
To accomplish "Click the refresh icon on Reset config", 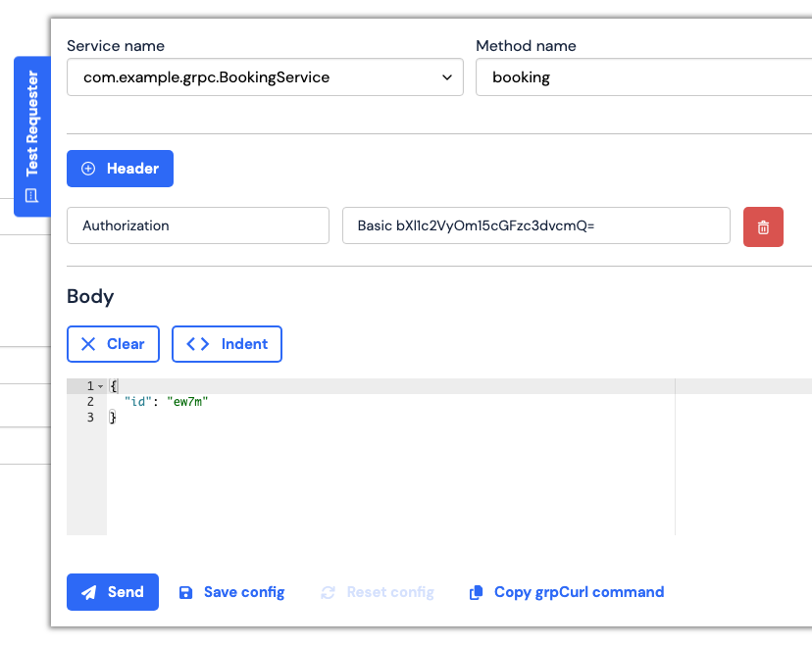I will click(328, 592).
